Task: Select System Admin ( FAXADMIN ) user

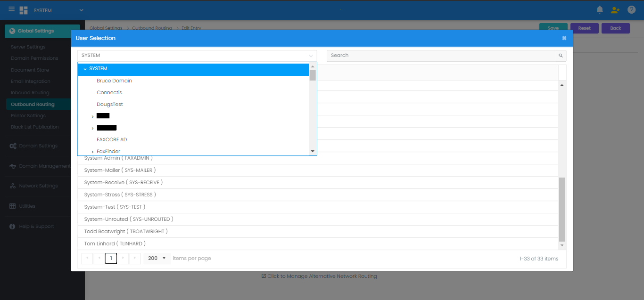Action: tap(318, 158)
